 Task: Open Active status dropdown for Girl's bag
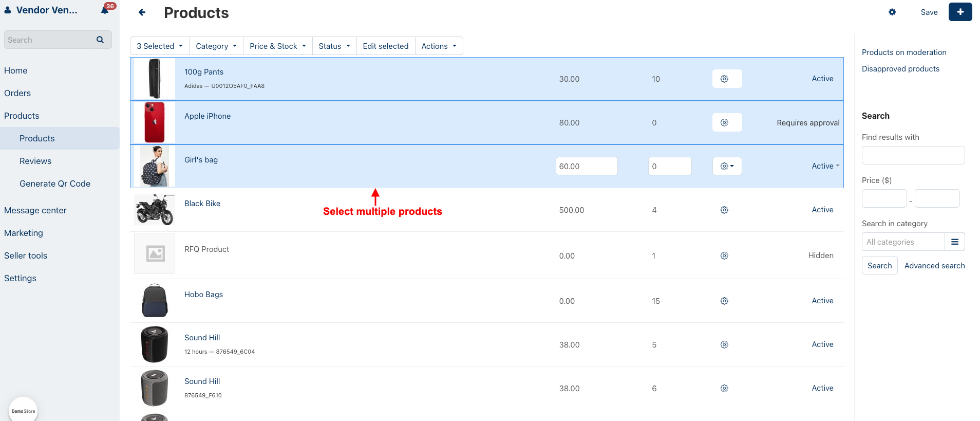(x=825, y=166)
